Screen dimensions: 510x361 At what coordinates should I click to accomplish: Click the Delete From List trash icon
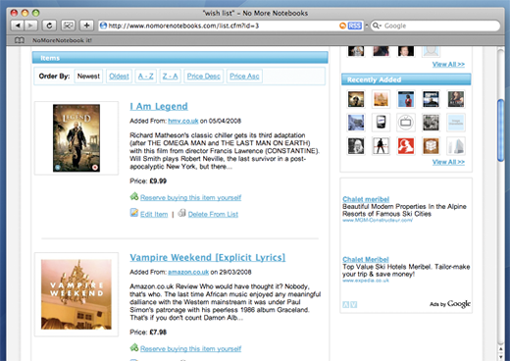(182, 213)
